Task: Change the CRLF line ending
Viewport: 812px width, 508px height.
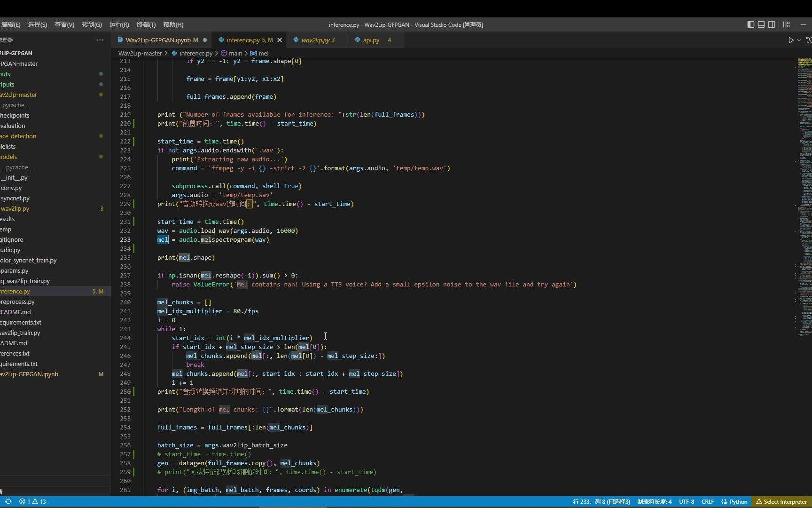Action: click(708, 501)
